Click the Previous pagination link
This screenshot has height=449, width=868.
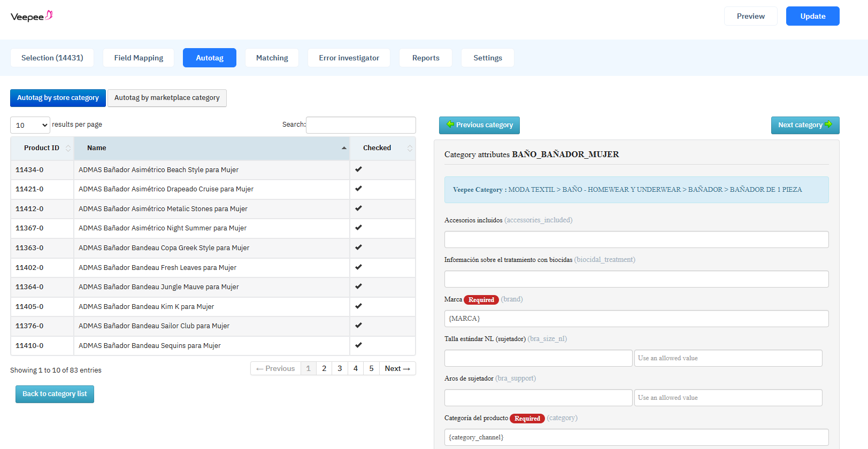pyautogui.click(x=275, y=368)
